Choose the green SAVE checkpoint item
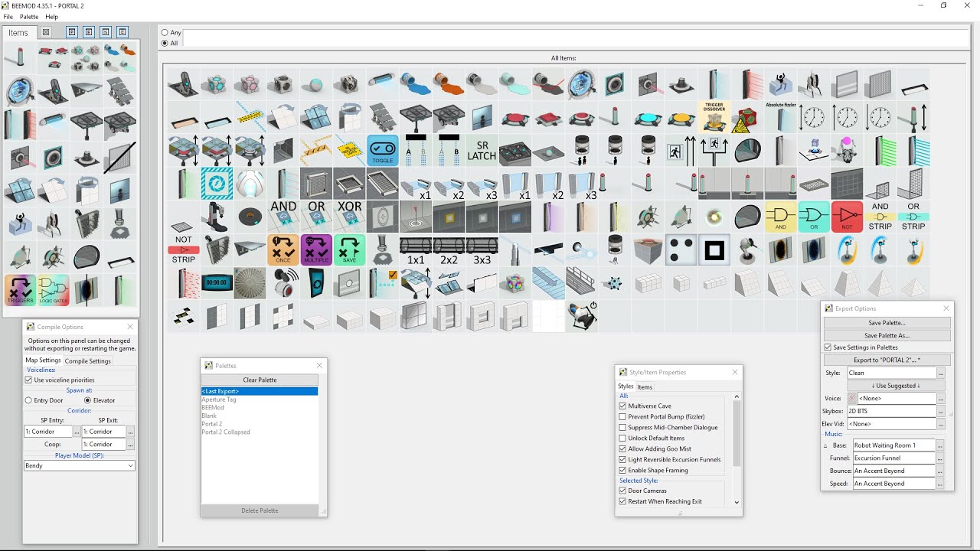Viewport: 980px width, 551px height. [350, 249]
